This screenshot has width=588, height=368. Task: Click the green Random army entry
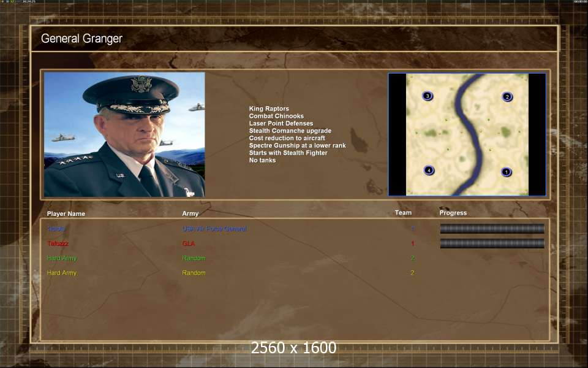click(194, 258)
